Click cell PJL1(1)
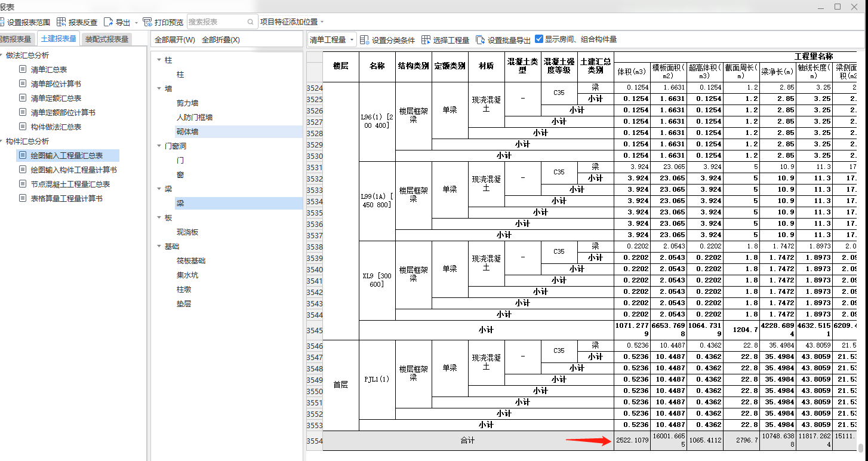Image resolution: width=868 pixels, height=461 pixels. click(x=377, y=379)
